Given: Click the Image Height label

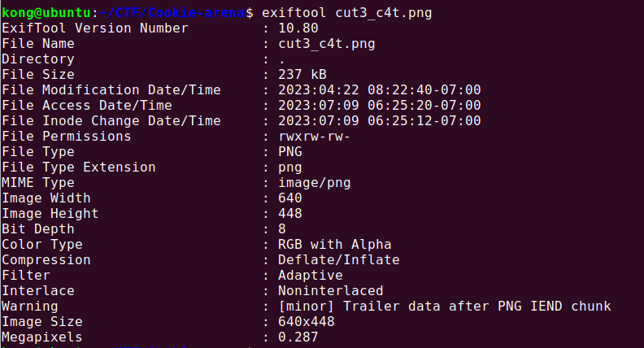Looking at the screenshot, I should 50,214.
